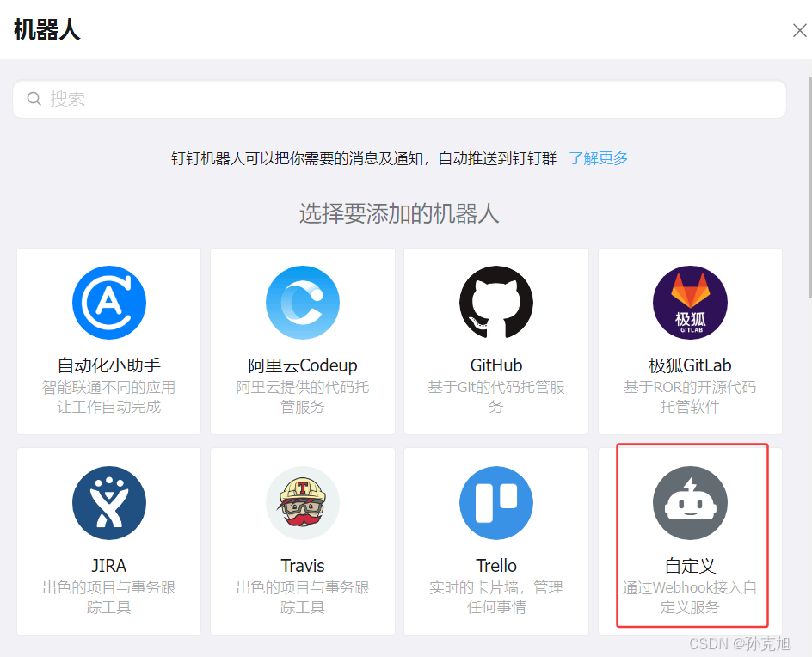
Task: Click the 机器人 dialog title
Action: pos(46,29)
